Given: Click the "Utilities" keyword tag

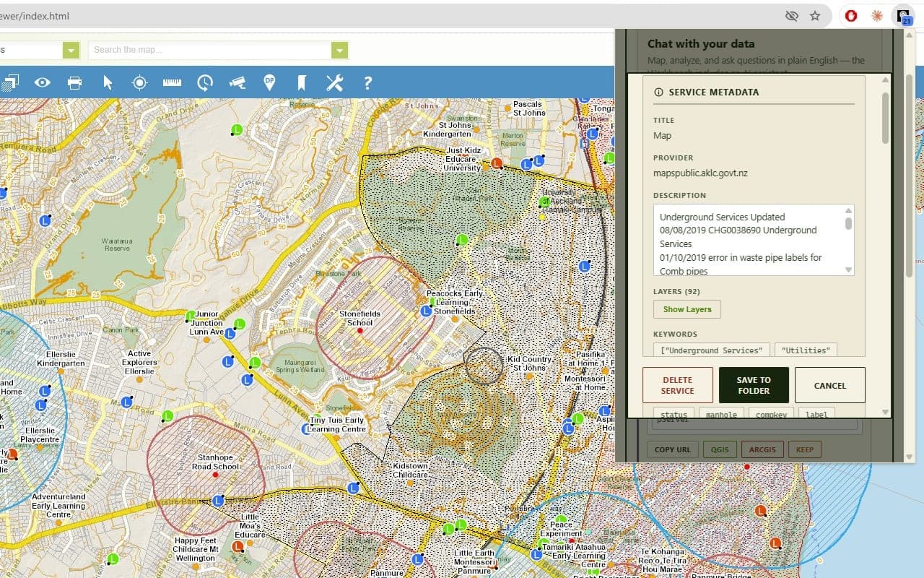Looking at the screenshot, I should 806,350.
